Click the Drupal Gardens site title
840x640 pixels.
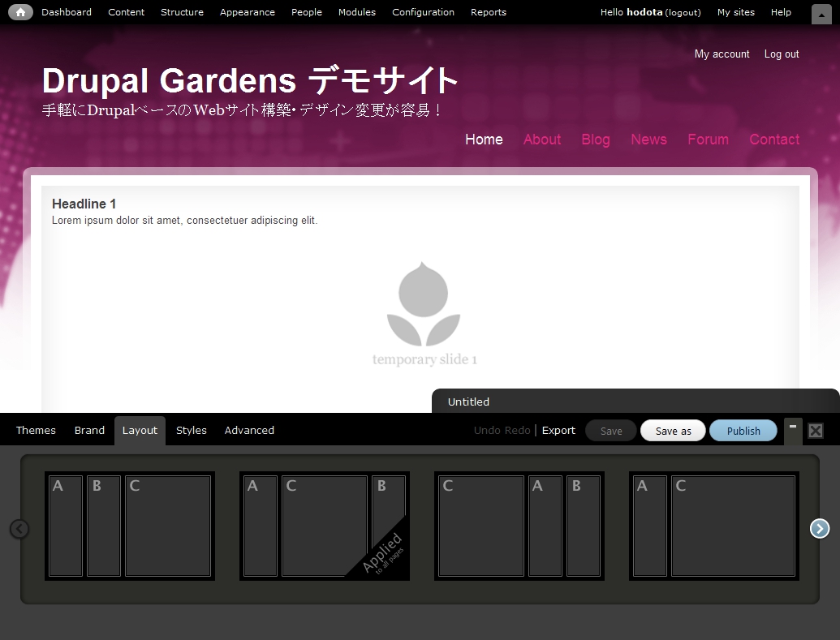click(x=250, y=80)
